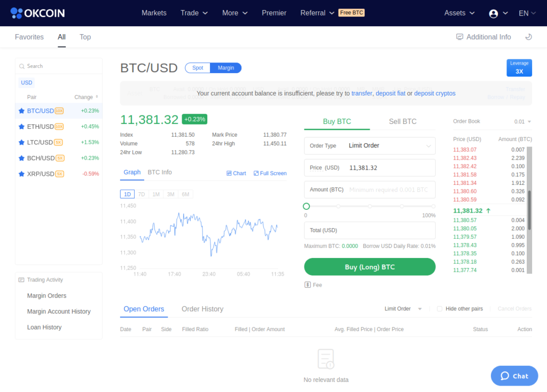Open order book 0.01 depth dropdown
The image size is (547, 392).
pyautogui.click(x=522, y=122)
